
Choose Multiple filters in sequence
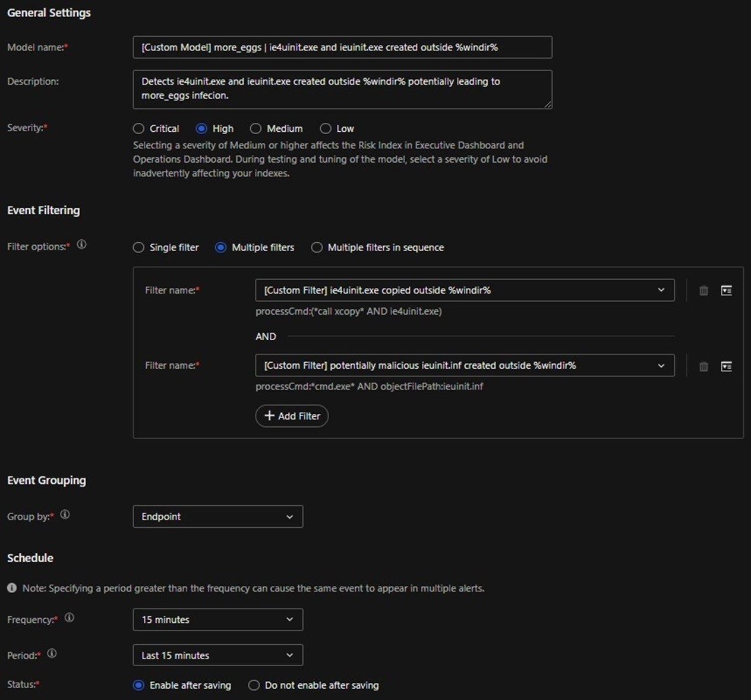point(317,248)
